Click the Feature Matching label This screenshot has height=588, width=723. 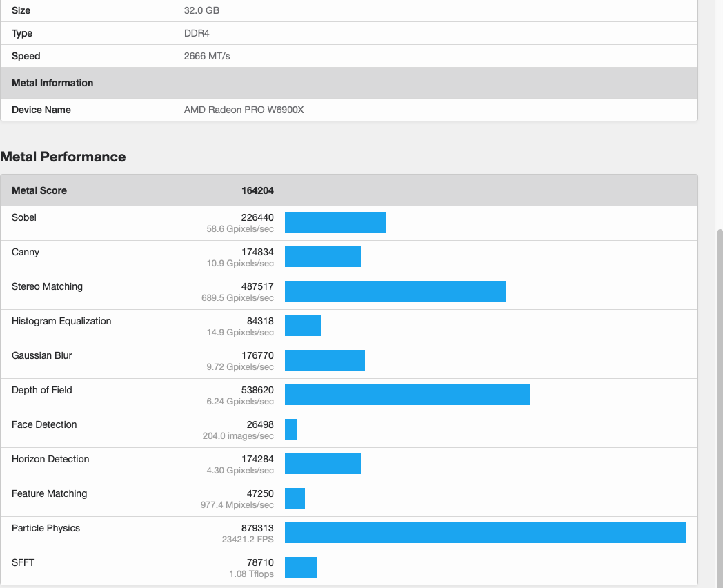[x=50, y=494]
